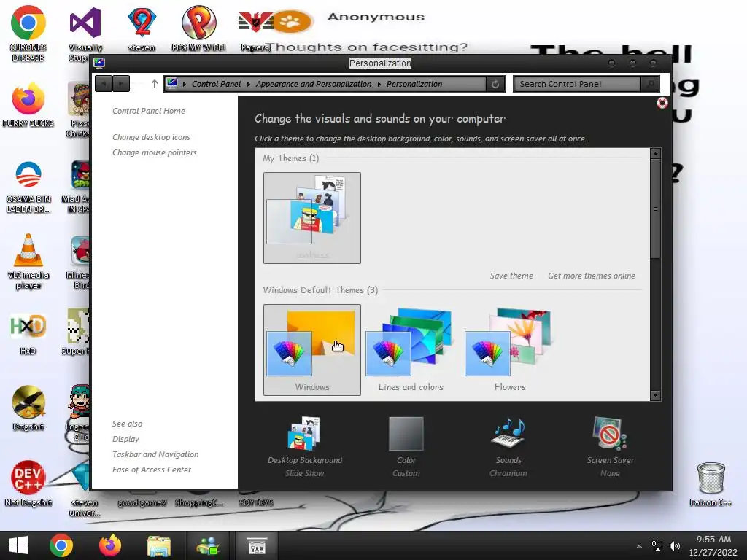Click the help icon in Personalization window
This screenshot has height=560, width=747.
coord(662,103)
